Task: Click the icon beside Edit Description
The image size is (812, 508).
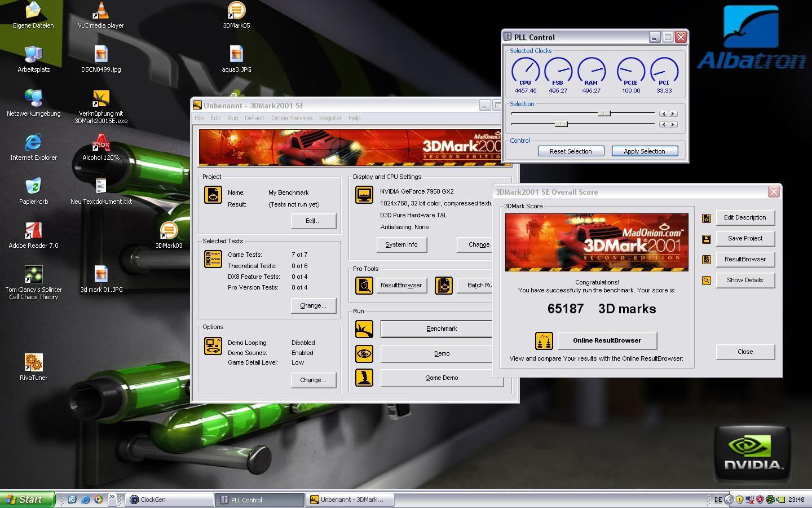Action: coord(707,218)
